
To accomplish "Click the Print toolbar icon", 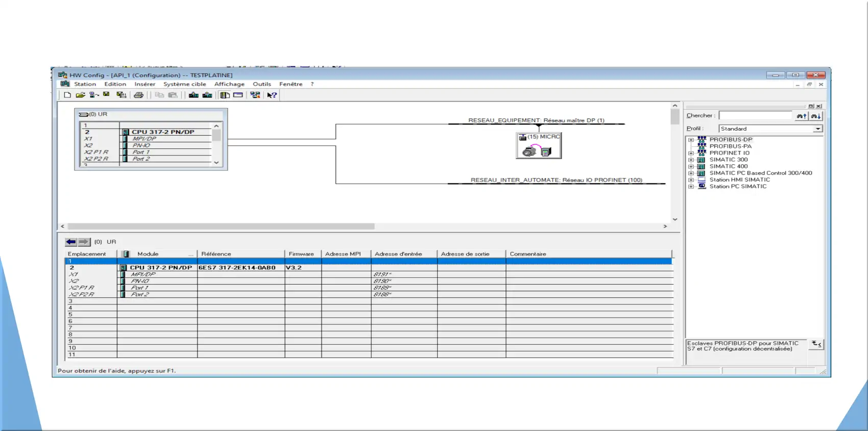I will pos(138,95).
